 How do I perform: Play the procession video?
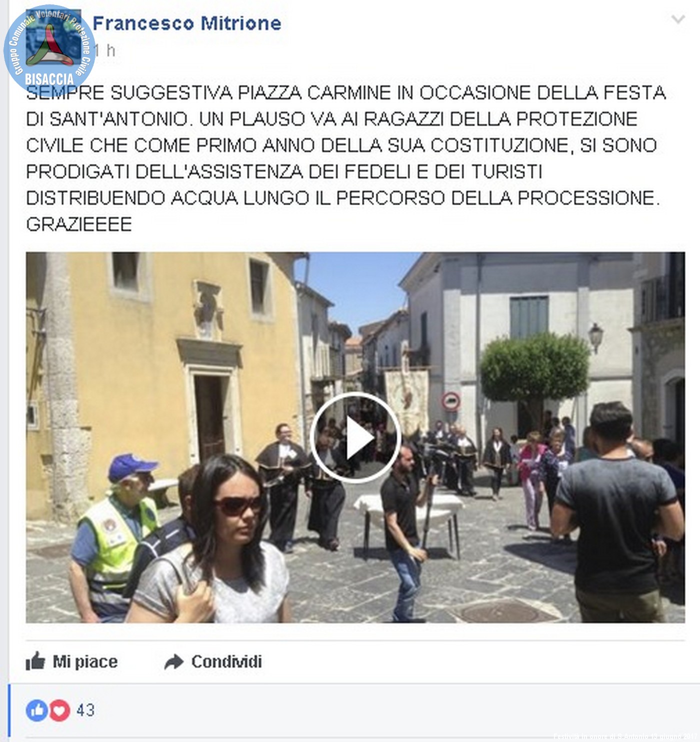[355, 438]
